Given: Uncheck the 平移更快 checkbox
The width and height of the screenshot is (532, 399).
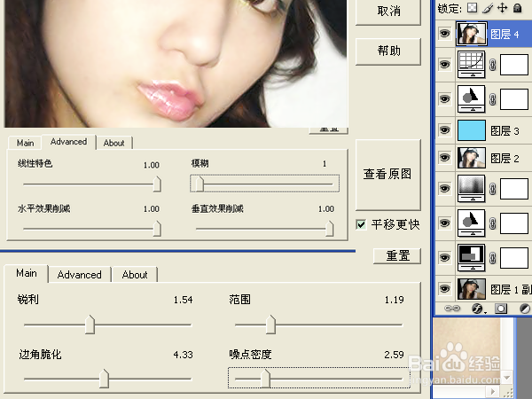Looking at the screenshot, I should (361, 224).
